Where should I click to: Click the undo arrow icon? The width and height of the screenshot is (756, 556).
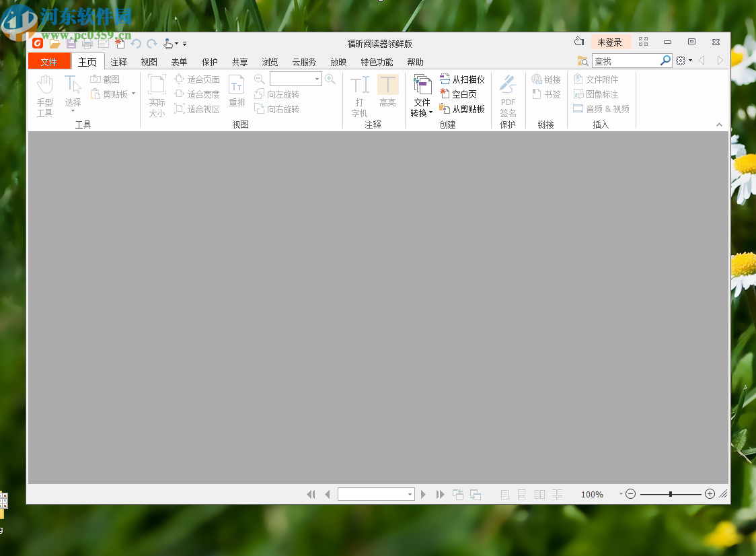pyautogui.click(x=136, y=44)
